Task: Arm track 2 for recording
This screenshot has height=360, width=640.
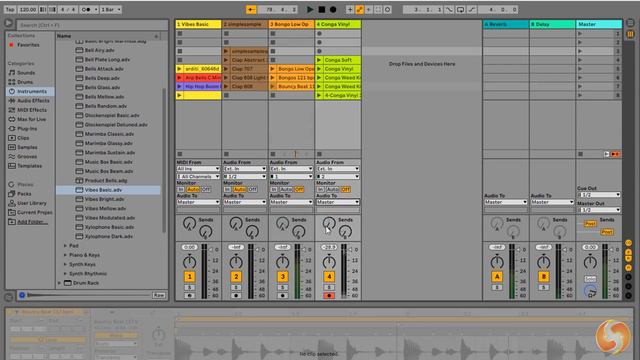Action: point(236,295)
